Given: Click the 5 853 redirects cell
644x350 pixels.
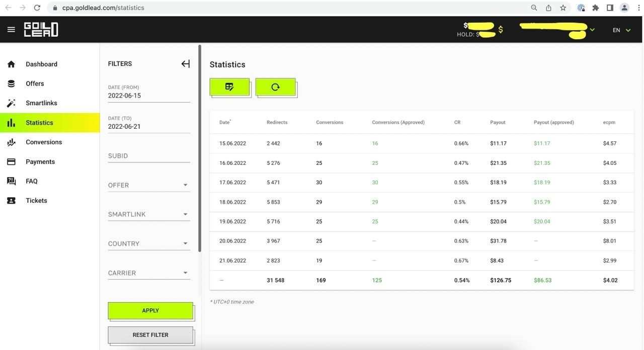Looking at the screenshot, I should [273, 202].
